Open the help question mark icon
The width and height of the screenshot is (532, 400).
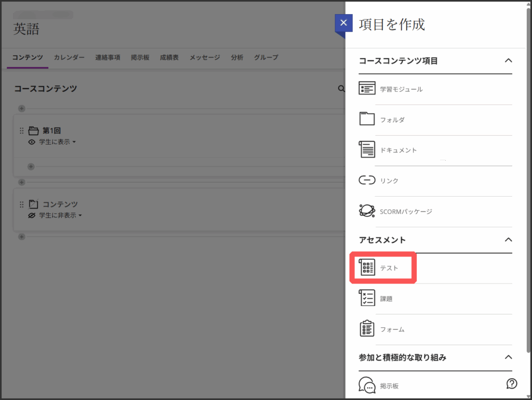(512, 384)
